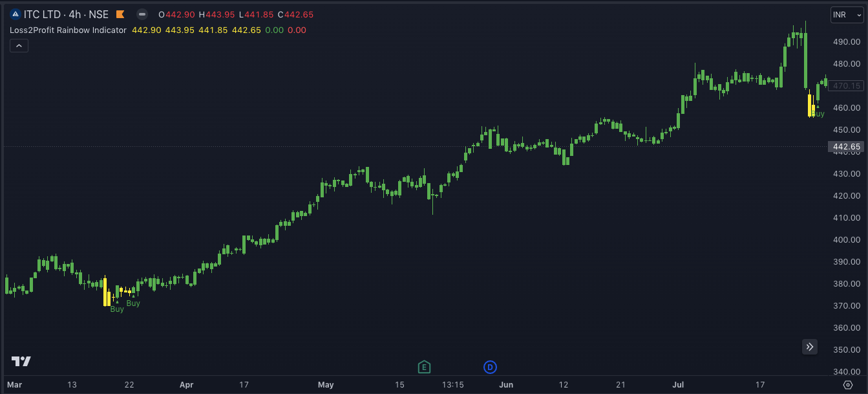868x394 pixels.
Task: Click the Buy signal label near July high
Action: coord(818,114)
